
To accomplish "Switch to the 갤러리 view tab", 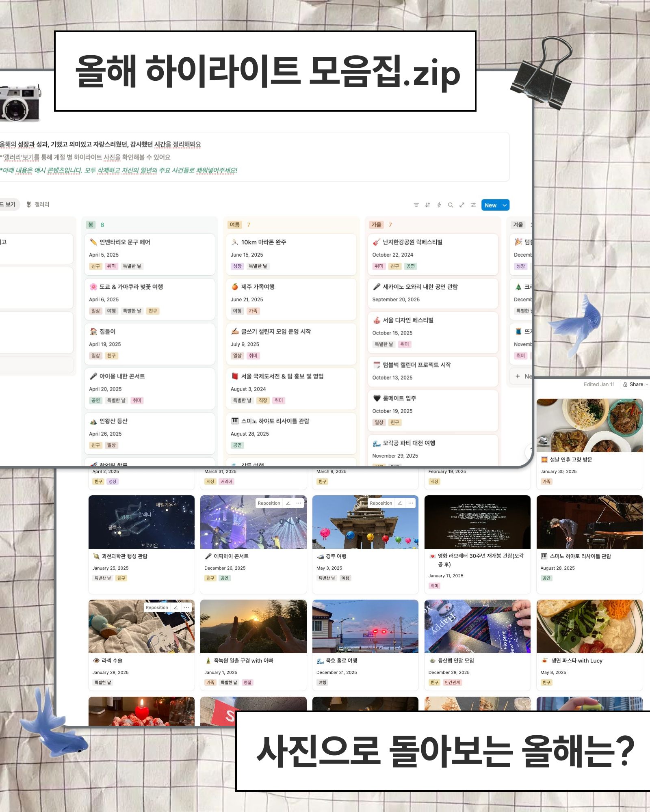I will (38, 204).
